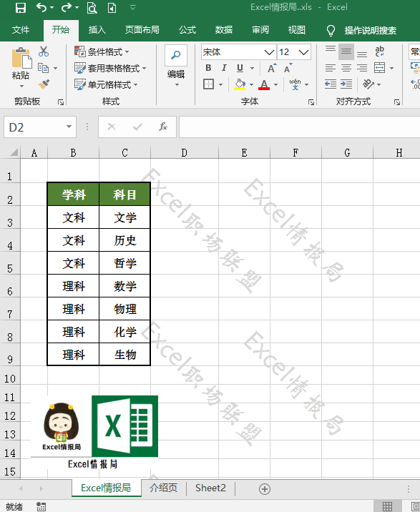Open font color dropdown arrow
This screenshot has height=512, width=420.
tap(276, 84)
